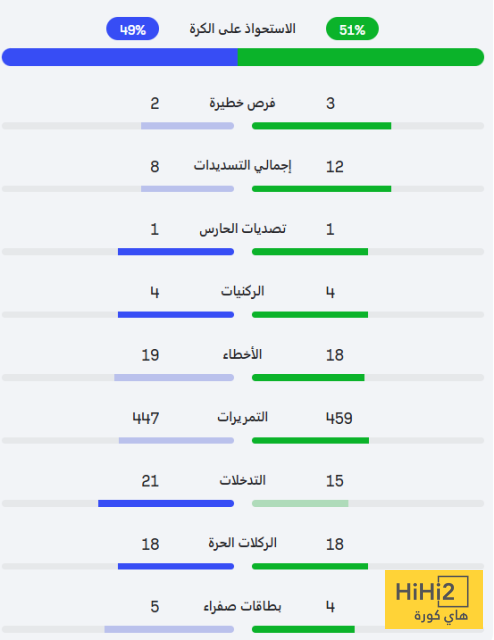Click the الركنيات stat label
494x640 pixels.
(243, 291)
